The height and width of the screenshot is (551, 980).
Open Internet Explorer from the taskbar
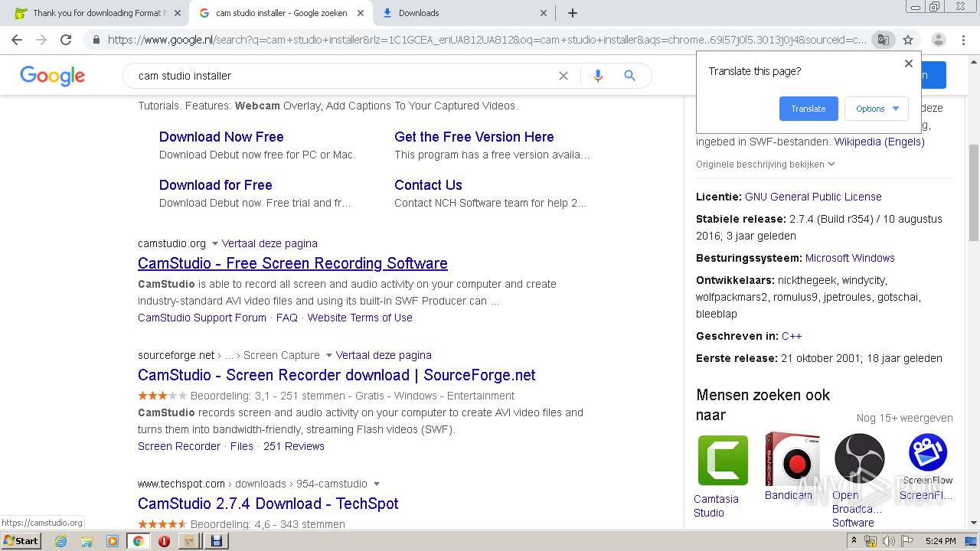[x=60, y=541]
